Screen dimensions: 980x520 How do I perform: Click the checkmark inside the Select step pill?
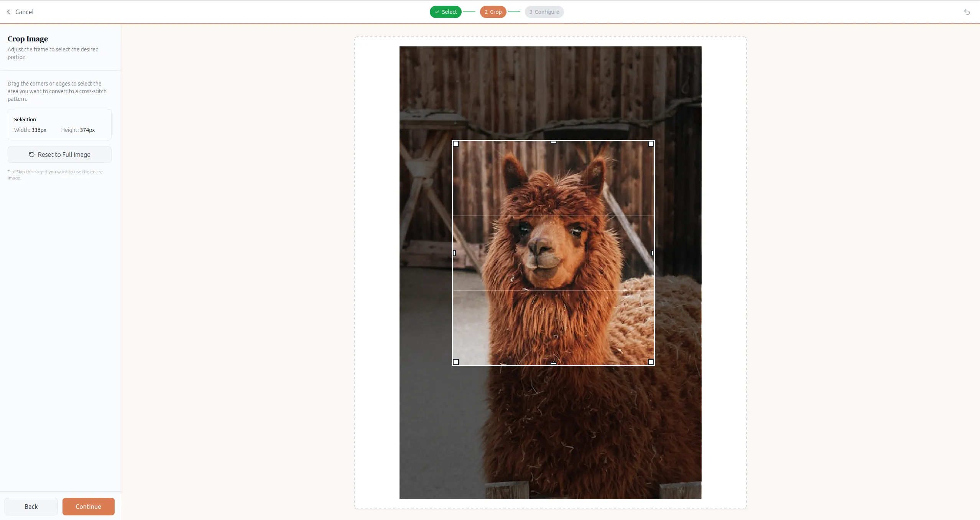tap(437, 12)
